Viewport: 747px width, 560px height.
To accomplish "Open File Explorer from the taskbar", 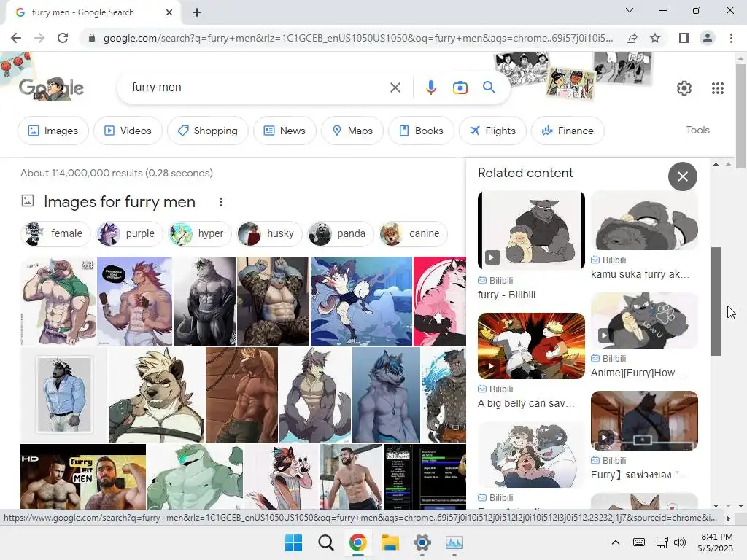I will [x=390, y=542].
